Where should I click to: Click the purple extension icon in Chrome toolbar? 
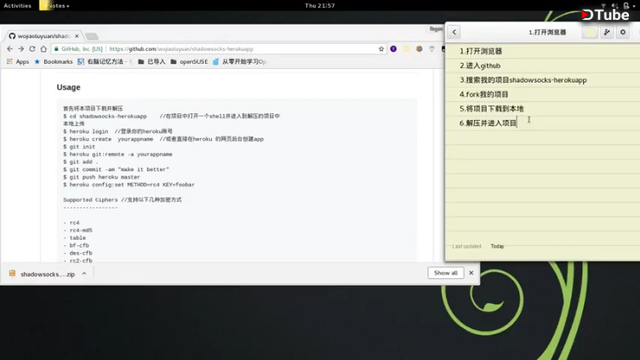(393, 49)
